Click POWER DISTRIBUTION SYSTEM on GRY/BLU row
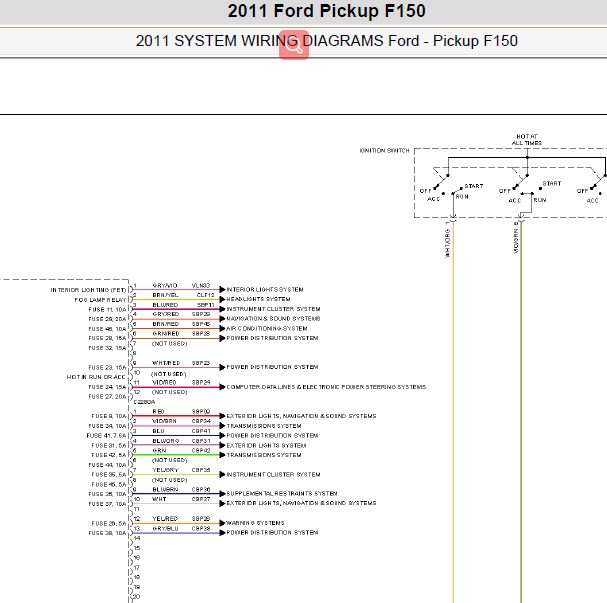Image resolution: width=607 pixels, height=603 pixels. coord(272,533)
